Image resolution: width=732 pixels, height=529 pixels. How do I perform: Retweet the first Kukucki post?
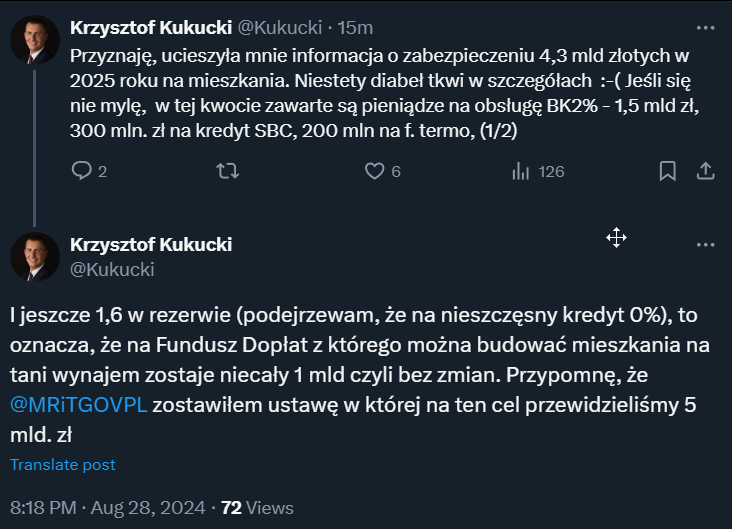coord(228,171)
